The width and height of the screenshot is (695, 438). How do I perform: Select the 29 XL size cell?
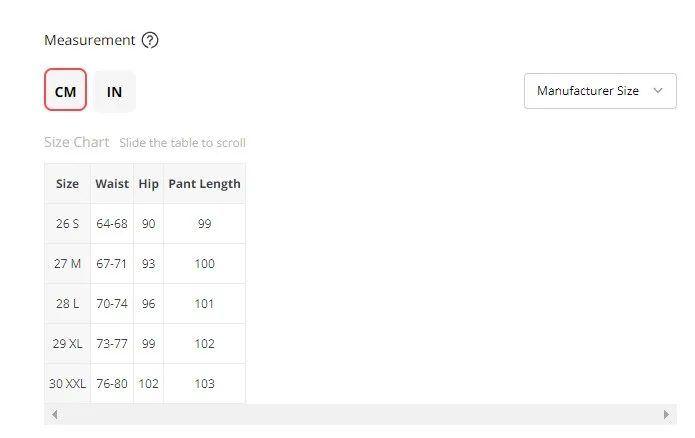click(67, 344)
